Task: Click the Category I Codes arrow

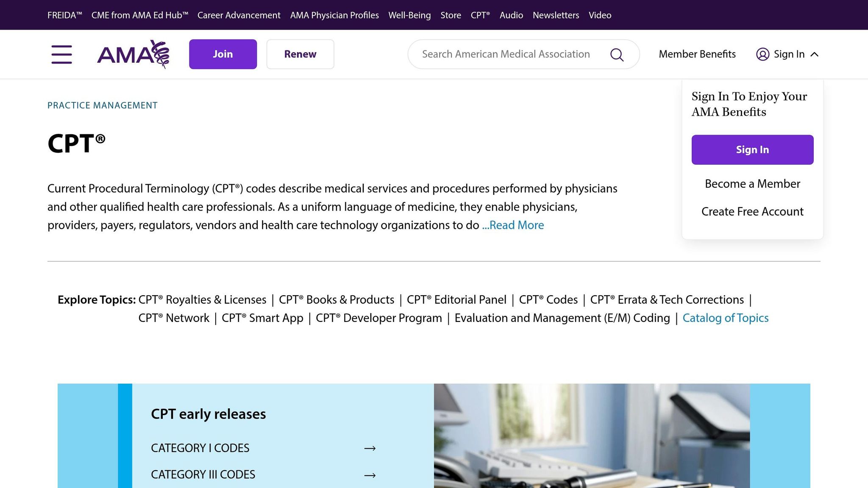Action: click(x=370, y=448)
